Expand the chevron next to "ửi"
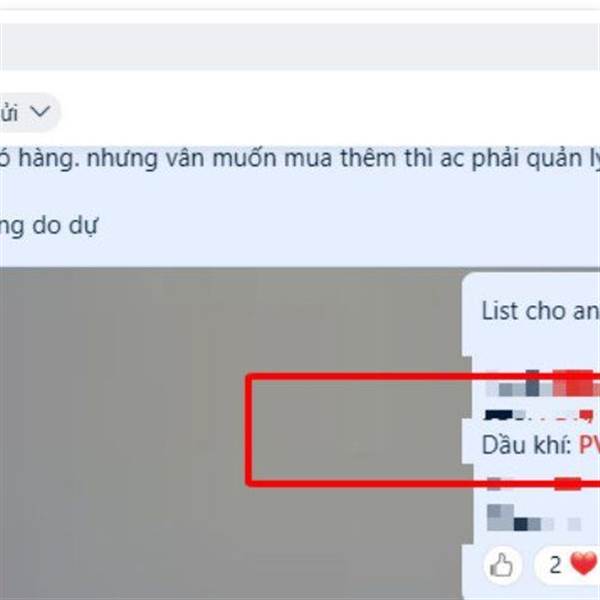600x600 pixels. pyautogui.click(x=40, y=112)
